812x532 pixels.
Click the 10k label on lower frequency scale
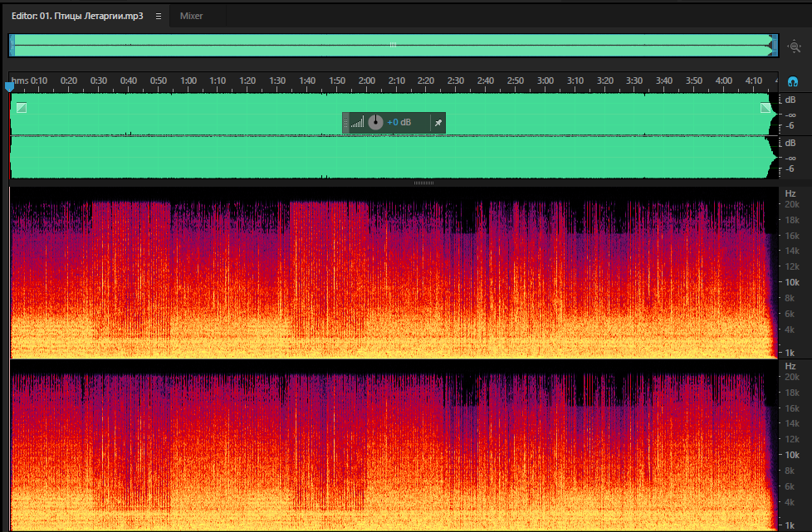792,455
